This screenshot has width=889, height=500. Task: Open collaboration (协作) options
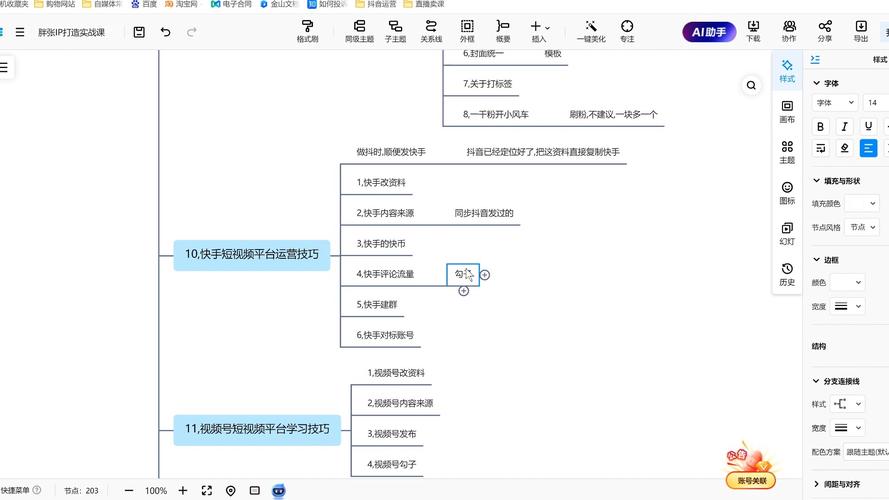(x=789, y=31)
